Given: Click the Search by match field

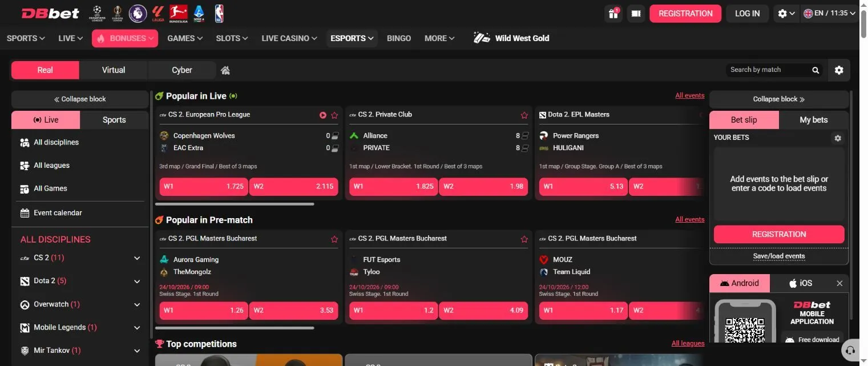Looking at the screenshot, I should (769, 70).
